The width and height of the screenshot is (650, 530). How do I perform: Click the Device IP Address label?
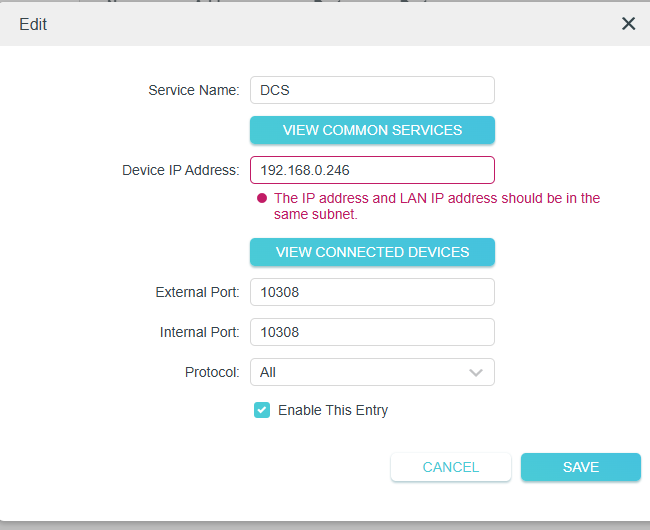[181, 170]
